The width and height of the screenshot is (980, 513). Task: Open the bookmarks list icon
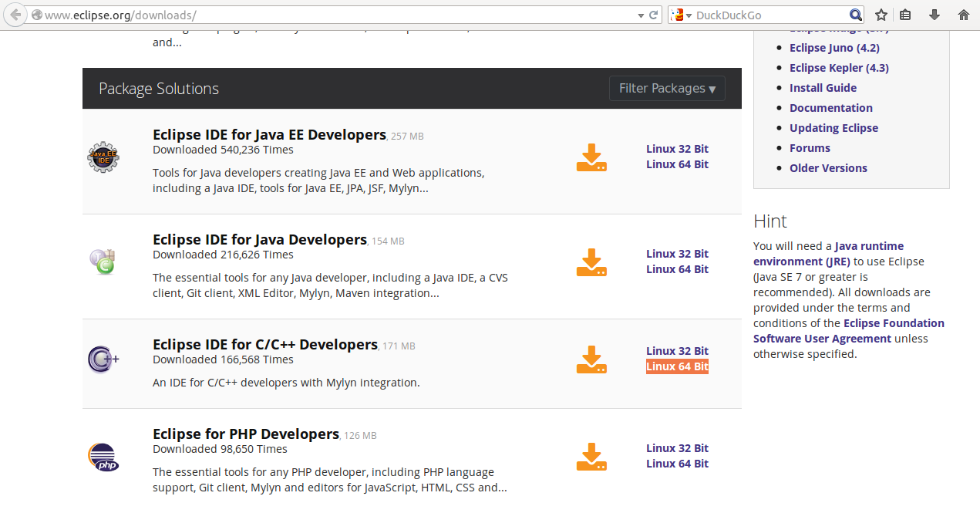[x=906, y=15]
